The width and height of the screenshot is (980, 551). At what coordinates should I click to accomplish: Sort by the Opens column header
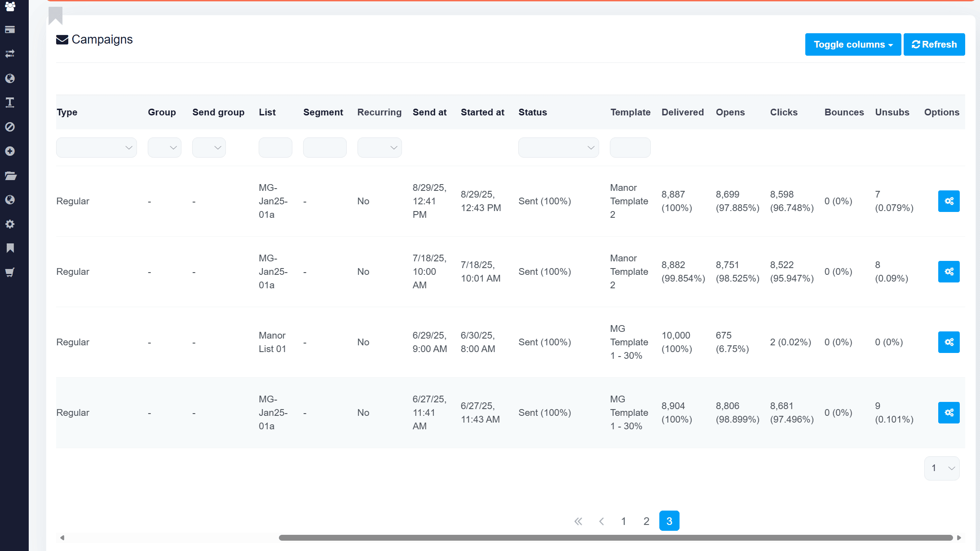tap(730, 112)
